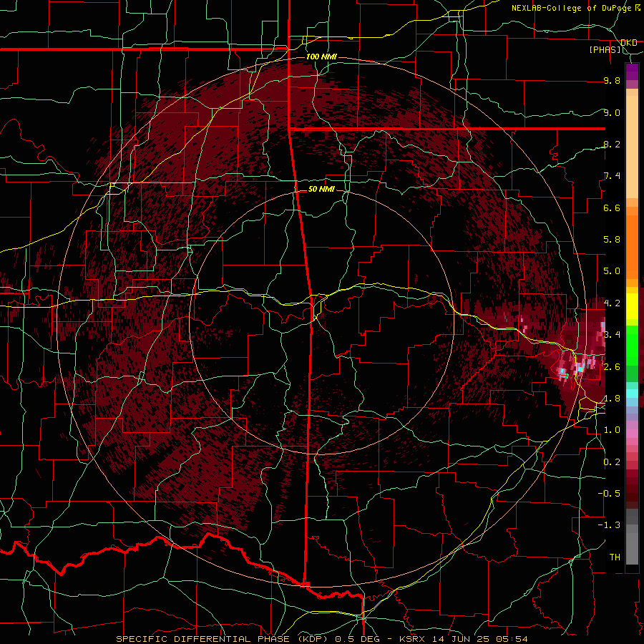Pick the dark purple swatch atop color bar
Image resolution: width=644 pixels, height=644 pixels.
coord(632,72)
